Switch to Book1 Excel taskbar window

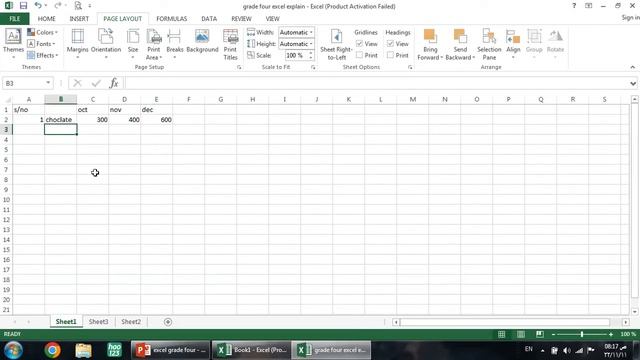pos(251,350)
